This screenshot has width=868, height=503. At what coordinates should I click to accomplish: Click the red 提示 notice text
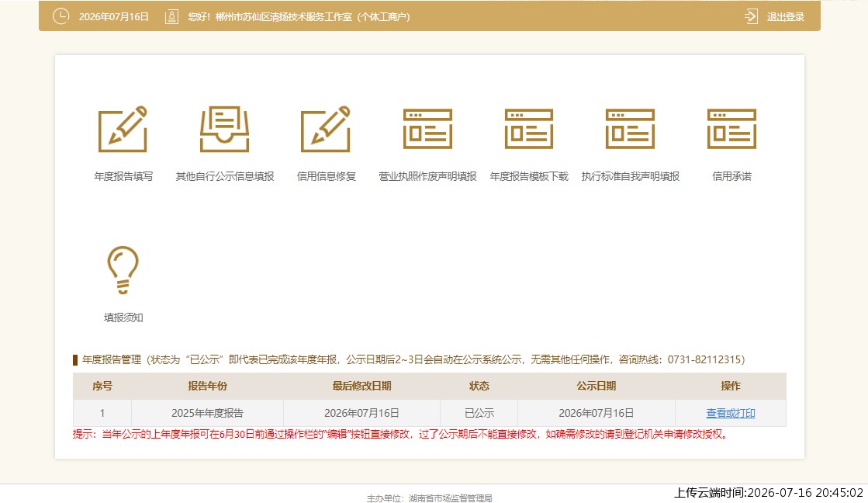tap(401, 435)
